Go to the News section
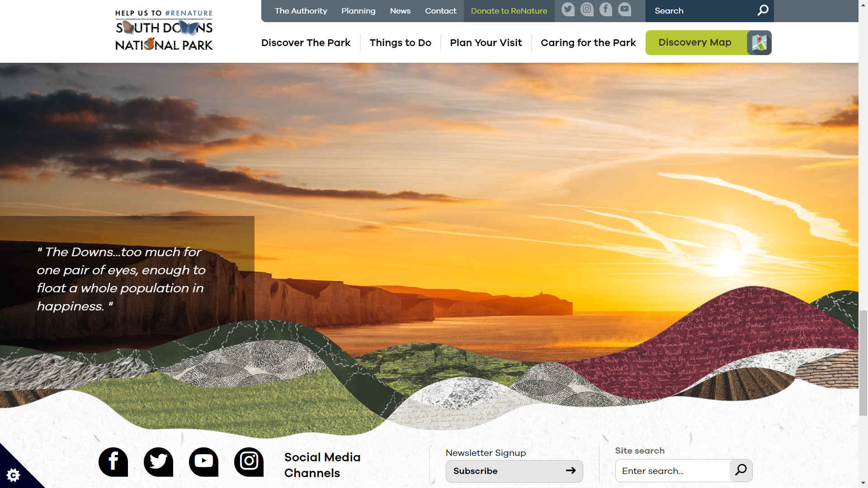 (400, 11)
